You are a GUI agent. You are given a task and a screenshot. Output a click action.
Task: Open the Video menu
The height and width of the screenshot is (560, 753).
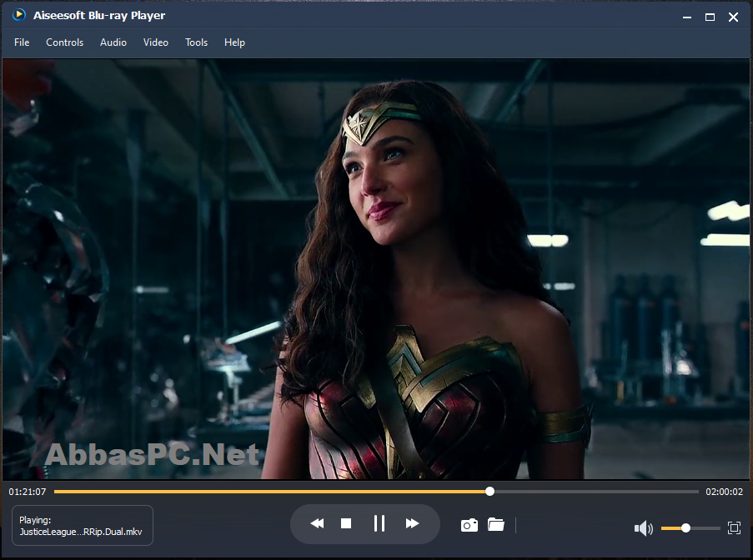[156, 42]
